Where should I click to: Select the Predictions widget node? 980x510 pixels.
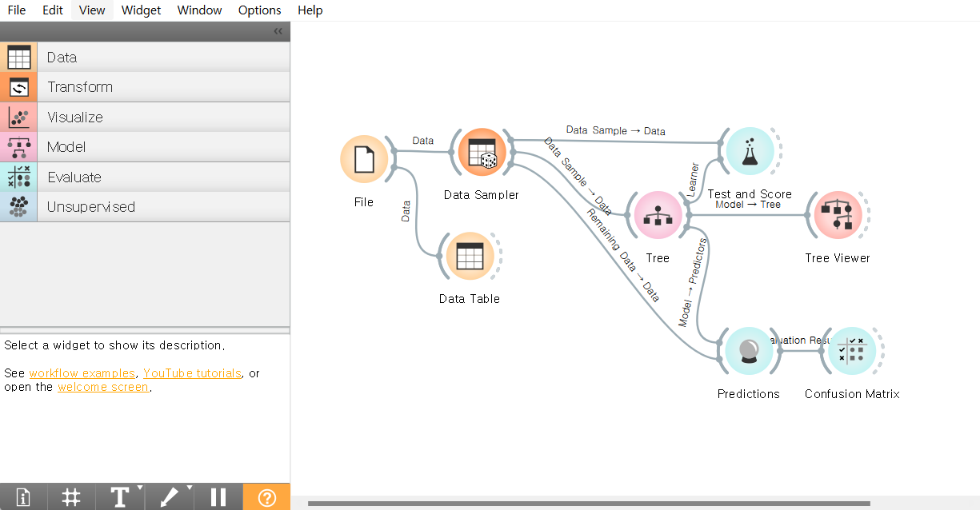[749, 351]
